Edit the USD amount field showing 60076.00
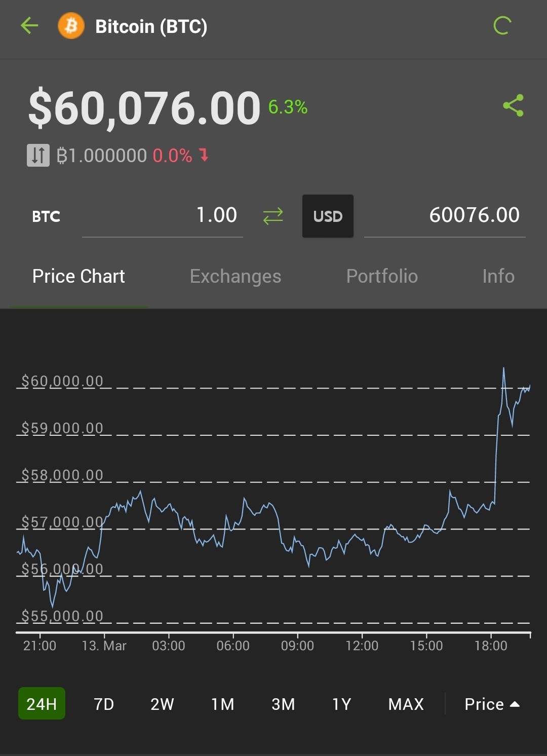The height and width of the screenshot is (756, 547). 445,216
